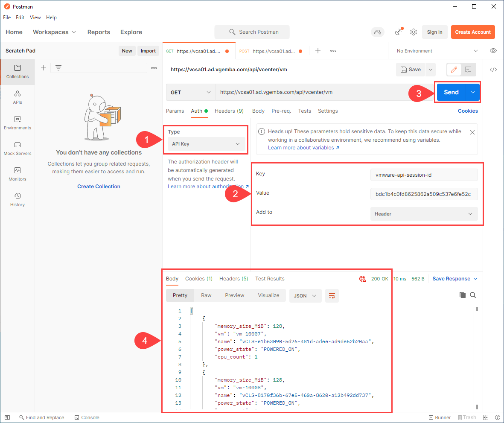Click the Import button
This screenshot has width=504, height=423.
click(148, 51)
